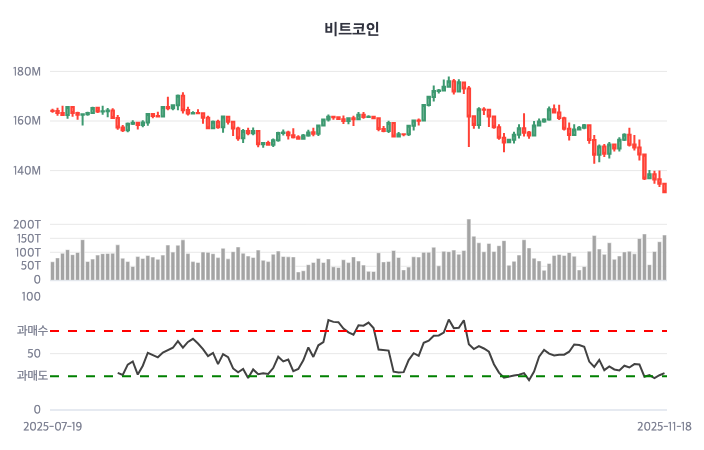
Task: Click the 50T volume axis label
Action: point(31,266)
